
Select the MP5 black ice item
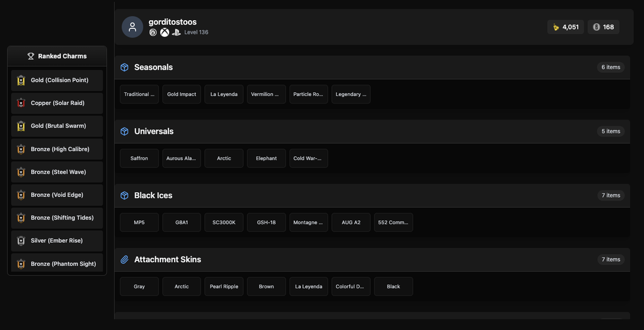click(139, 222)
